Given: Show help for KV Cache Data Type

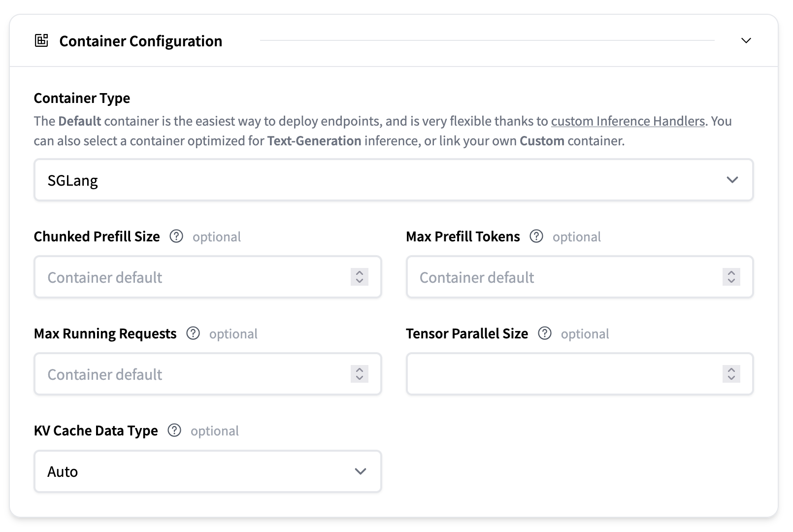Looking at the screenshot, I should pyautogui.click(x=174, y=431).
